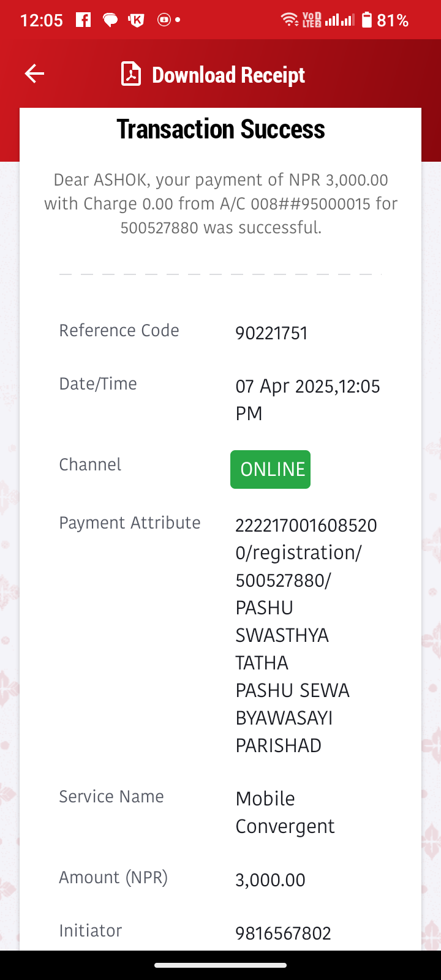Viewport: 441px width, 980px height.
Task: Tap Download Receipt text in header
Action: pos(228,75)
